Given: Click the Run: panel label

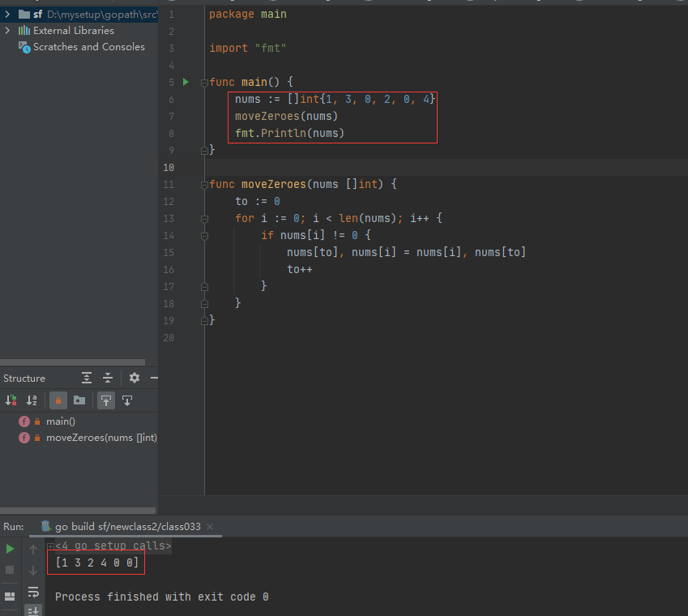Looking at the screenshot, I should tap(14, 527).
